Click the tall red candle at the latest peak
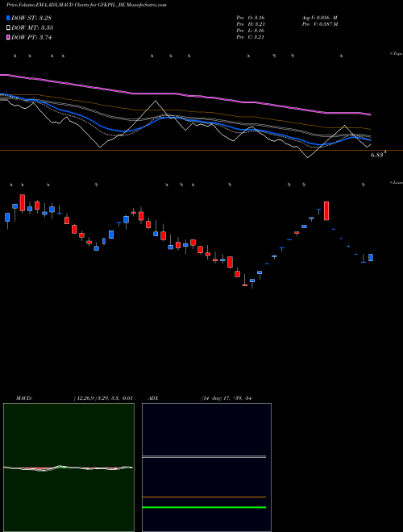The height and width of the screenshot is (532, 403). pyautogui.click(x=326, y=210)
